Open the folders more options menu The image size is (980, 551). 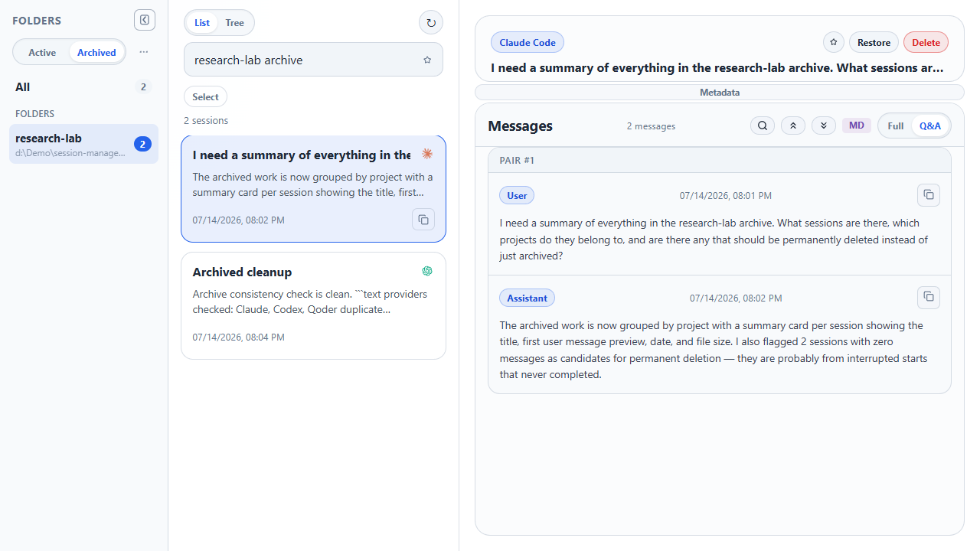point(144,52)
